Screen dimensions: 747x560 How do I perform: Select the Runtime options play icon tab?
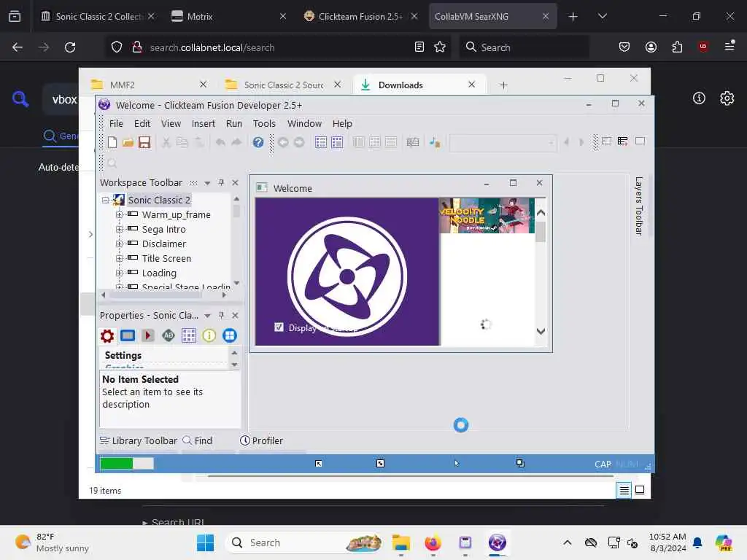(x=147, y=335)
